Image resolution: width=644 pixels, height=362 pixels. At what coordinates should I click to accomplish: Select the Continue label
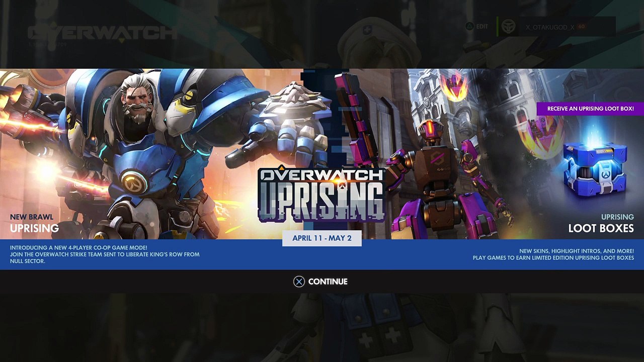tap(328, 282)
